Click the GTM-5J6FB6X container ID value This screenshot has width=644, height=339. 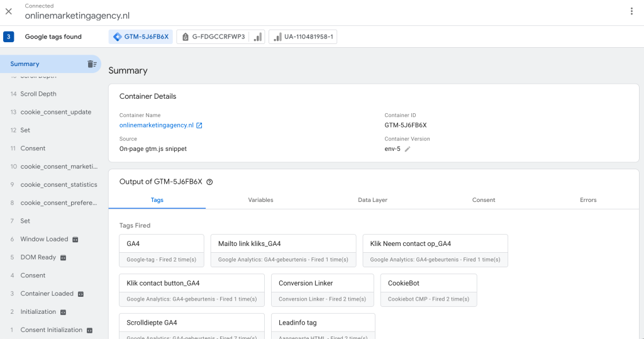tap(406, 125)
